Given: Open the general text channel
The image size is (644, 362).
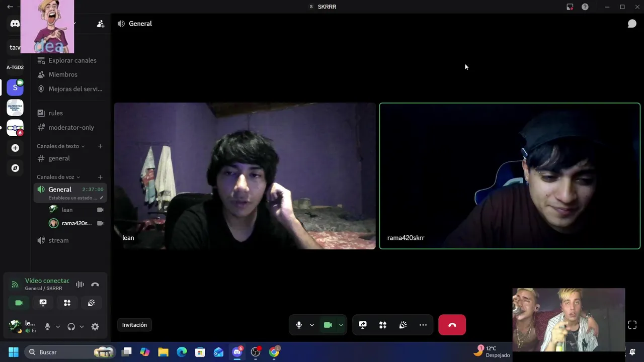Looking at the screenshot, I should [x=70, y=158].
